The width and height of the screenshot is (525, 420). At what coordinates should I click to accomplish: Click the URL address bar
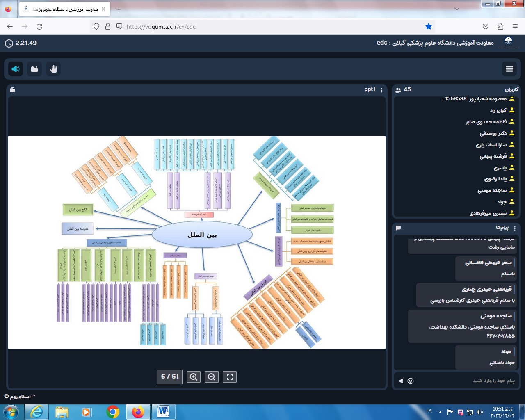[x=262, y=26]
